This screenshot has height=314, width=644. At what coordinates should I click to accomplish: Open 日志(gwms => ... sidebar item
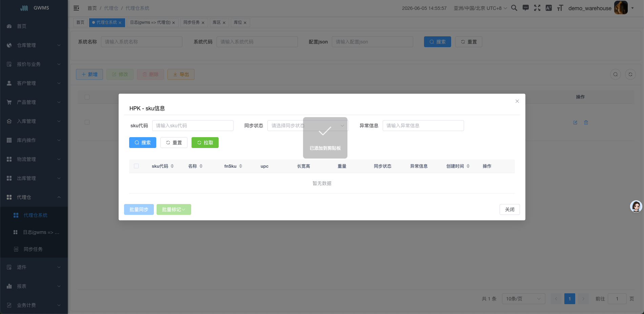tap(34, 232)
